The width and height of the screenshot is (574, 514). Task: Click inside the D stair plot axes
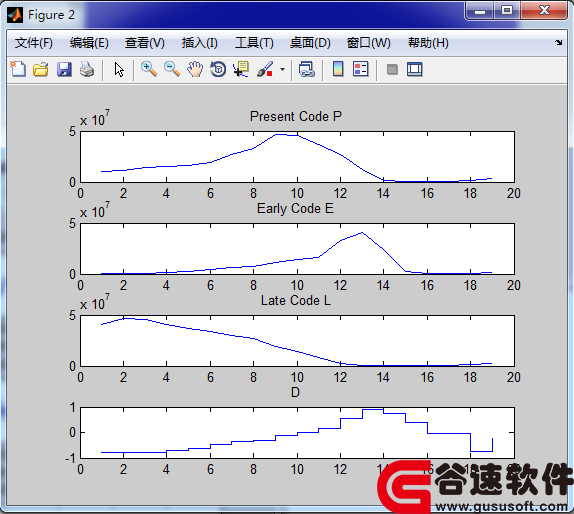pyautogui.click(x=297, y=432)
